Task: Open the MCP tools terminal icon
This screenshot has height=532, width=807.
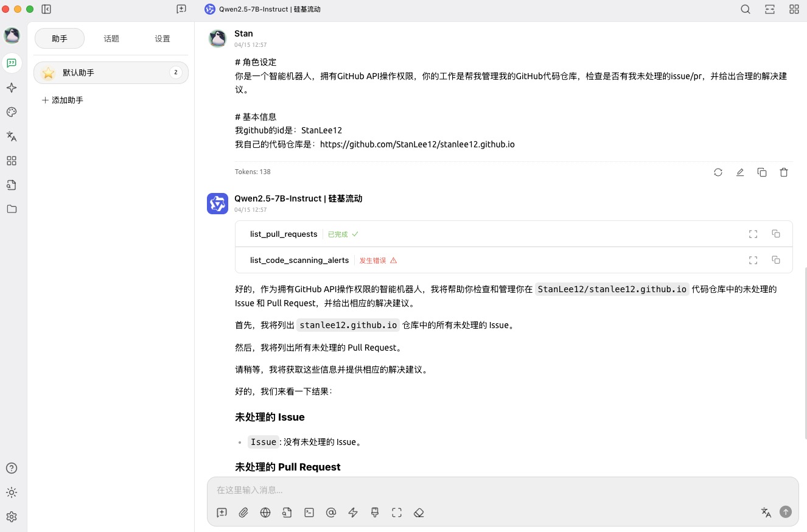Action: pos(309,513)
